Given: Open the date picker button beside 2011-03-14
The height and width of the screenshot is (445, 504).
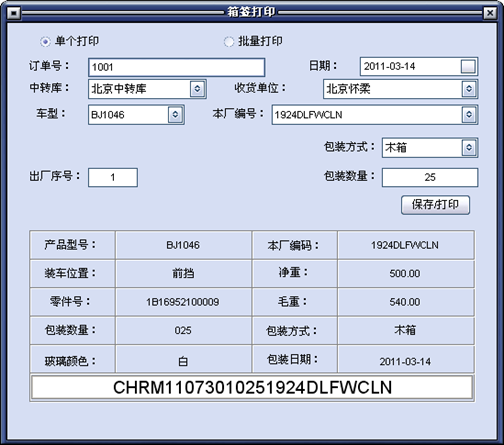Looking at the screenshot, I should 468,67.
